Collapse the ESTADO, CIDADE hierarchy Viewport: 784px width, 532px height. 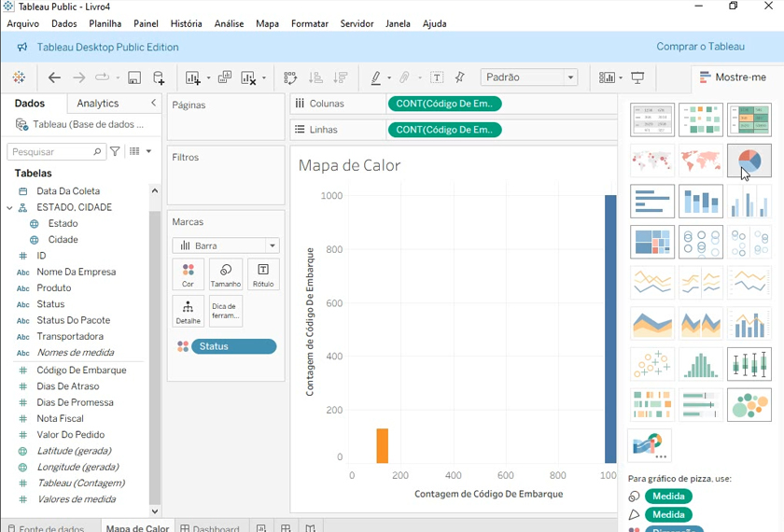(9, 208)
